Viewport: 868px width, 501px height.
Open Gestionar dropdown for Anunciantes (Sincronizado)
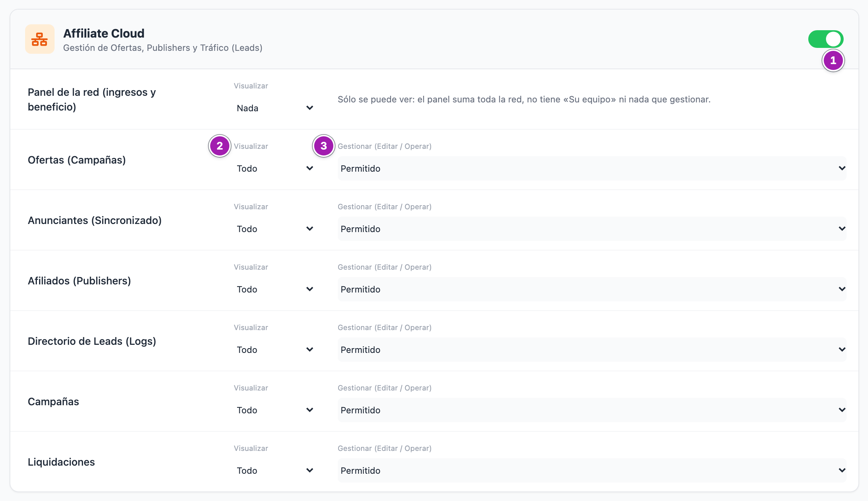tap(592, 229)
